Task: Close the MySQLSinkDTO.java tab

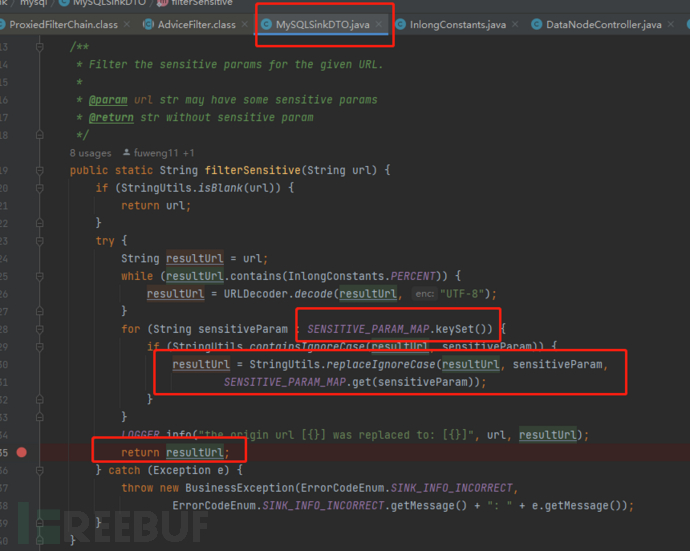Action: point(379,24)
